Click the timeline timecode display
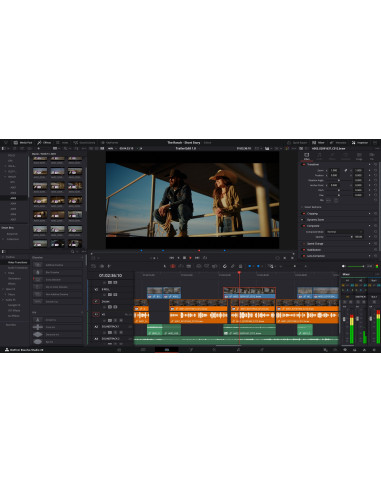This screenshot has width=381, height=492. 110,276
